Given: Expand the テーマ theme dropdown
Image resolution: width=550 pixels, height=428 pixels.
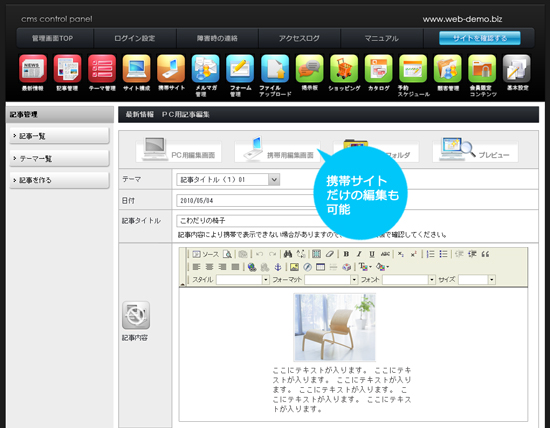Looking at the screenshot, I should [x=274, y=180].
